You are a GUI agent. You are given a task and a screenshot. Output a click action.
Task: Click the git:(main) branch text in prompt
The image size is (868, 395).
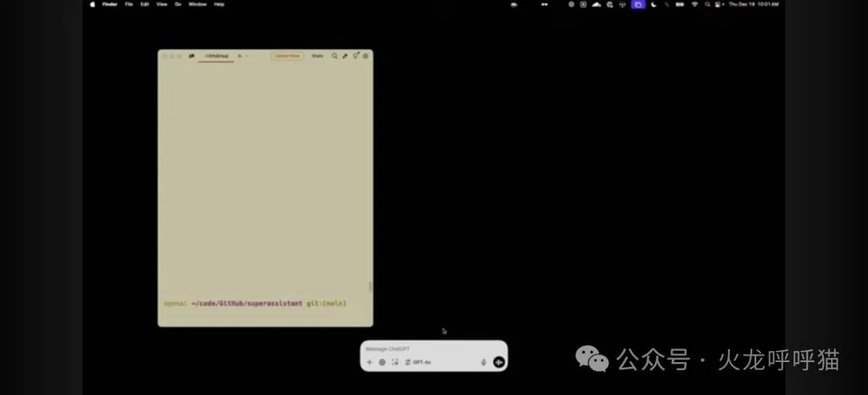[x=326, y=303]
